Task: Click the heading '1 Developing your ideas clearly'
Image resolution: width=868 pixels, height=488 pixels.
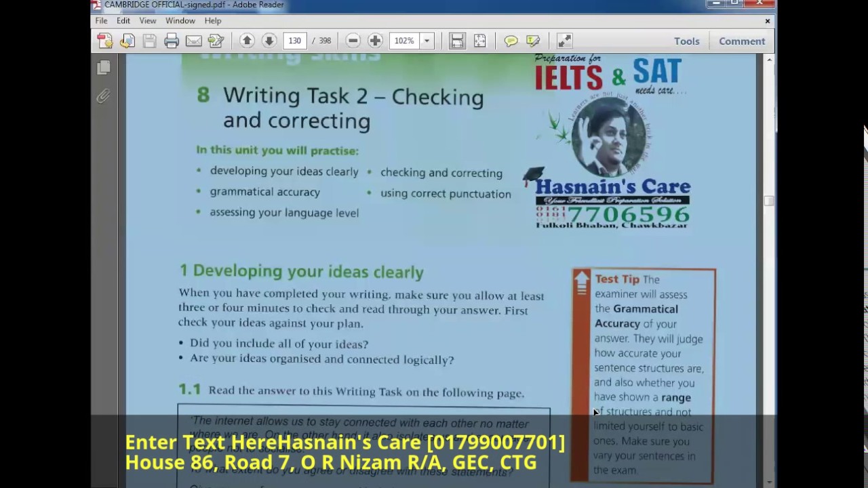Action: 302,272
